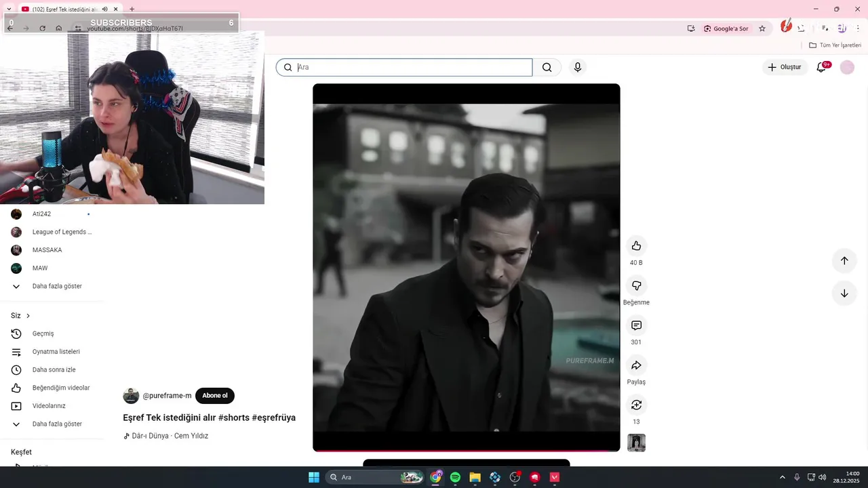Open notifications bell

[x=821, y=67]
